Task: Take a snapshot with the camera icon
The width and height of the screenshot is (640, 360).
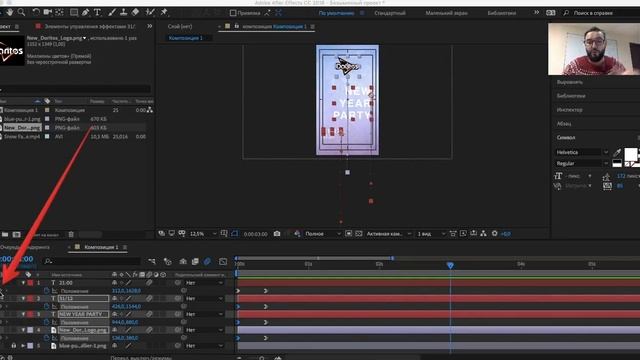Action: (x=277, y=234)
